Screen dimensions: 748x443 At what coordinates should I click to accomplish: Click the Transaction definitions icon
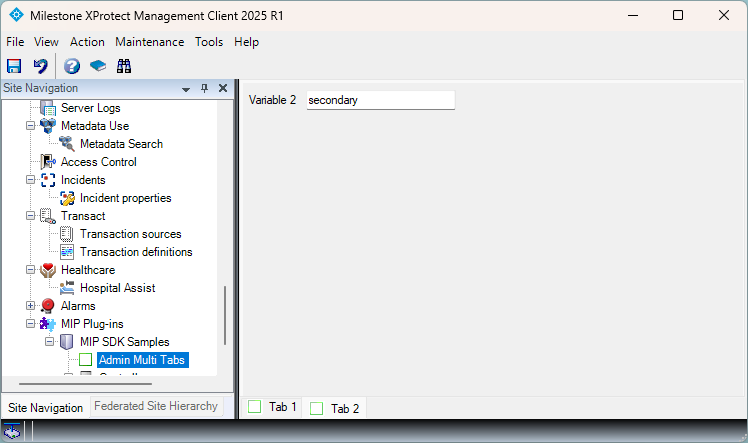click(x=67, y=252)
